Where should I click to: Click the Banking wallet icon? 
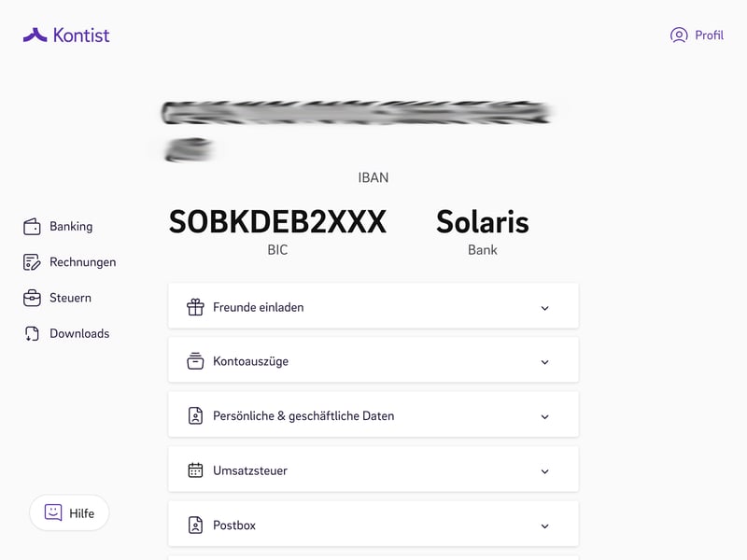pyautogui.click(x=32, y=227)
